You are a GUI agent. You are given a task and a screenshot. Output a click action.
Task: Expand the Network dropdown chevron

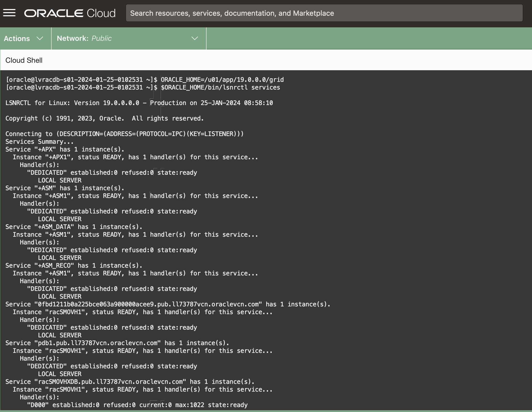(194, 38)
